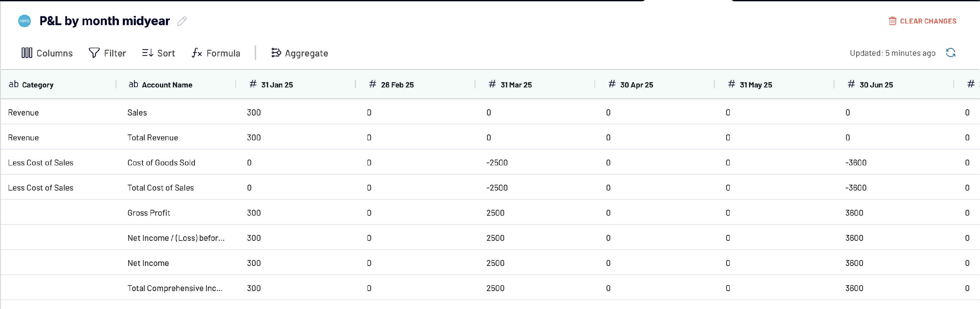The width and height of the screenshot is (980, 309).
Task: Click the 'Total Comprehensive Inc...' cell
Action: point(175,288)
